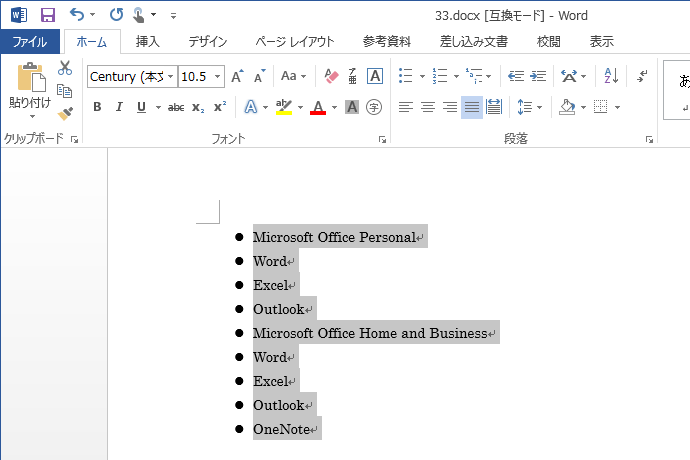Open the Font dialog launcher

(x=382, y=140)
